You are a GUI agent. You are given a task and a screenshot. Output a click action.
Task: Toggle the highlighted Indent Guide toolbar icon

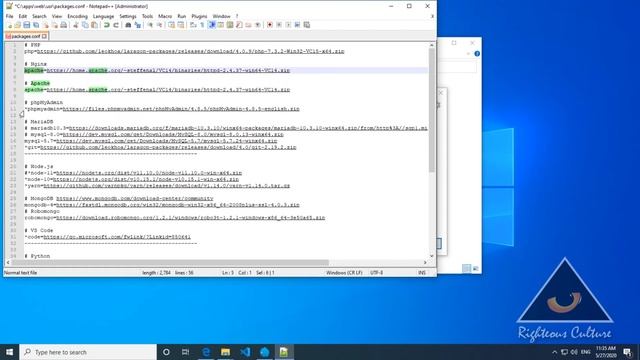[x=211, y=25]
